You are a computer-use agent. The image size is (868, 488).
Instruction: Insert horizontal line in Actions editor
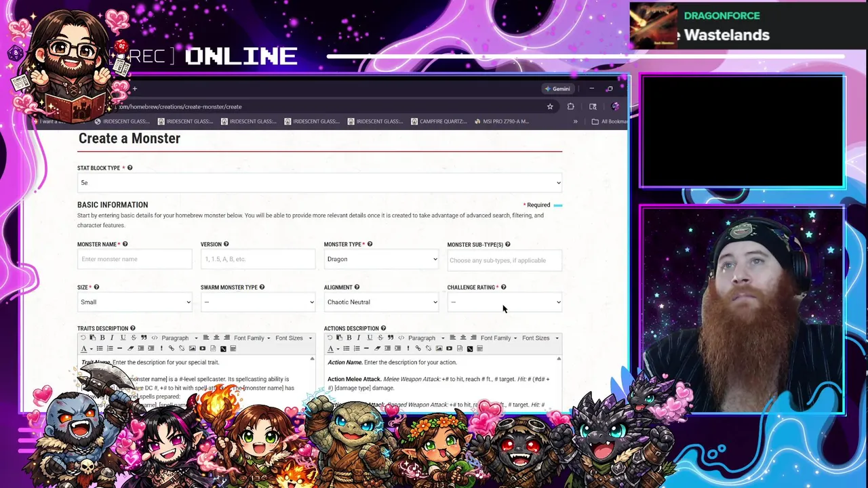coord(366,348)
